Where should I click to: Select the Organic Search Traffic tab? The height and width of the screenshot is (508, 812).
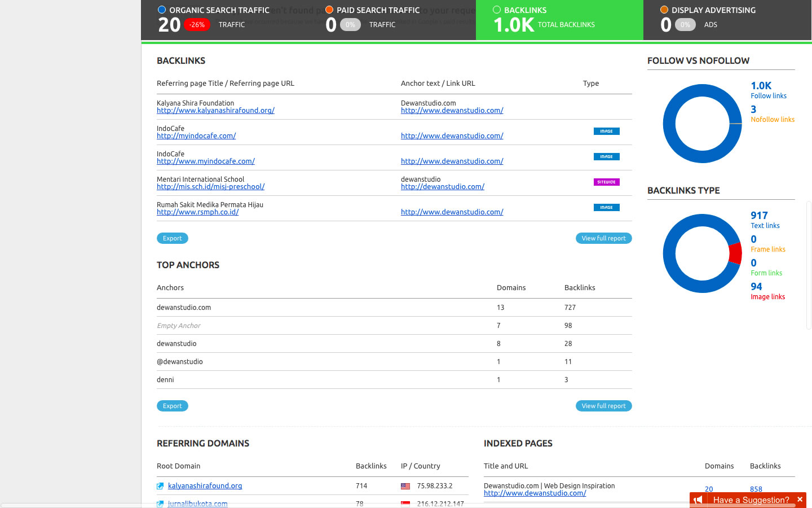tap(219, 10)
